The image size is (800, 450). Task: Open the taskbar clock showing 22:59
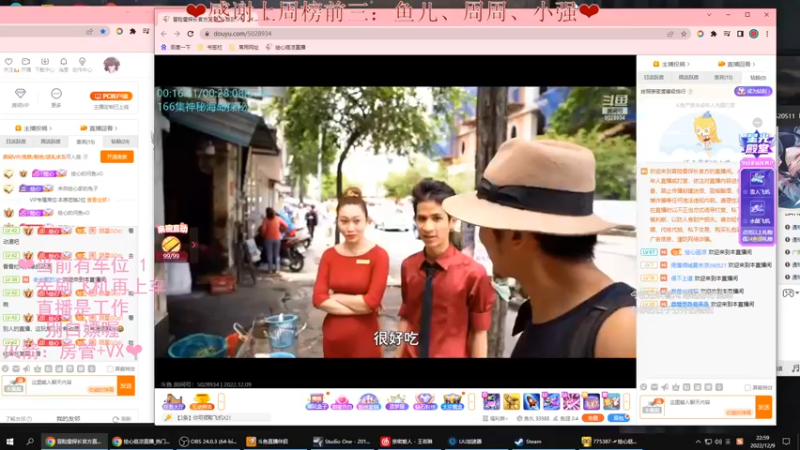762,442
